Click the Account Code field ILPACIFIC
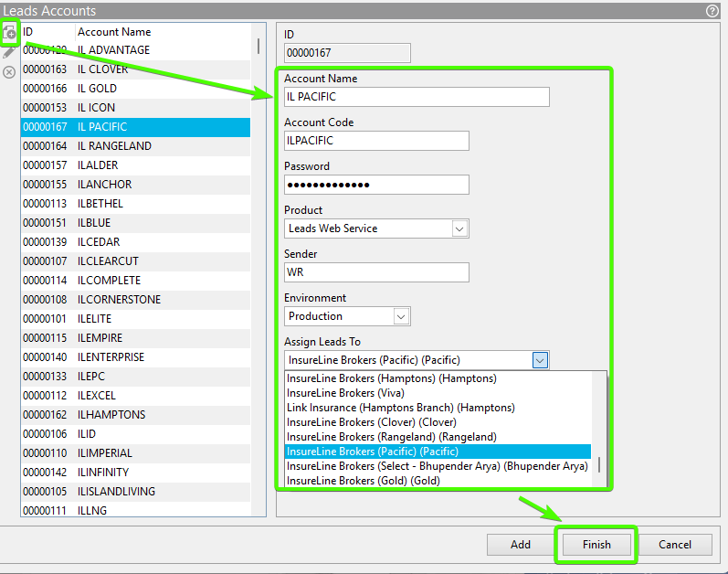Viewport: 728px width, 574px height. (x=376, y=141)
